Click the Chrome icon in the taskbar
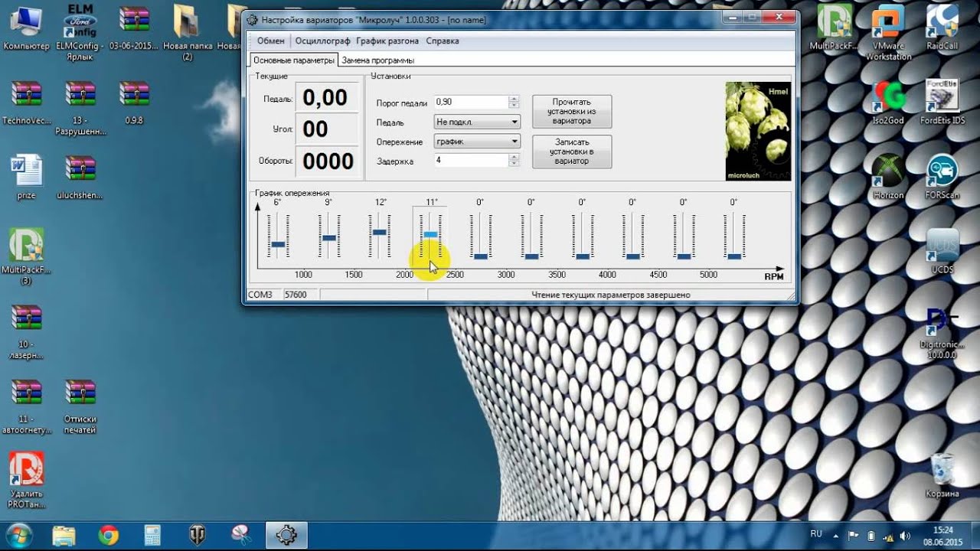 tap(109, 535)
